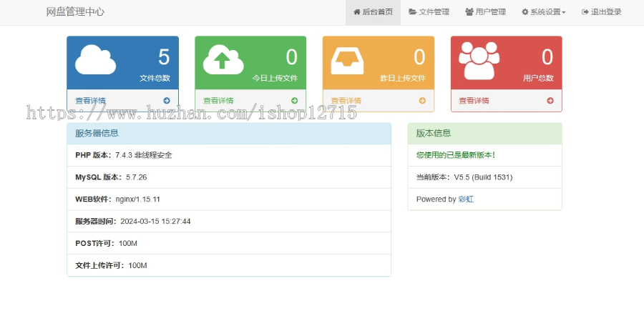Click the cloud upload icon on the green card

point(223,60)
